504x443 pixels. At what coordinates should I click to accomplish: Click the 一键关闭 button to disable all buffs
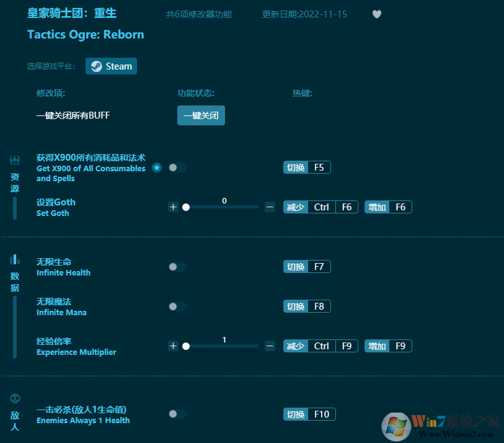pos(201,115)
